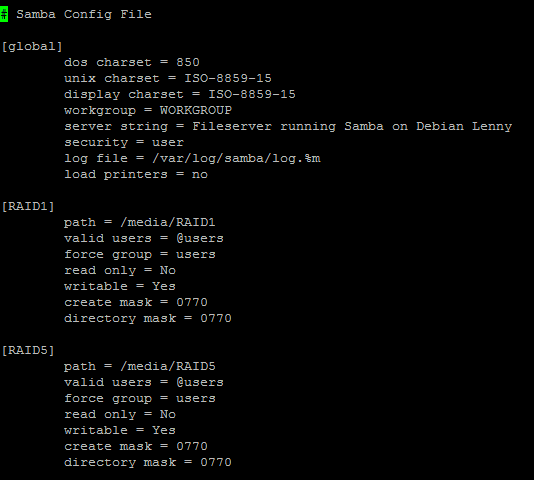The width and height of the screenshot is (534, 480).
Task: Click the create mask 0770 under RAID1
Action: coord(192,303)
